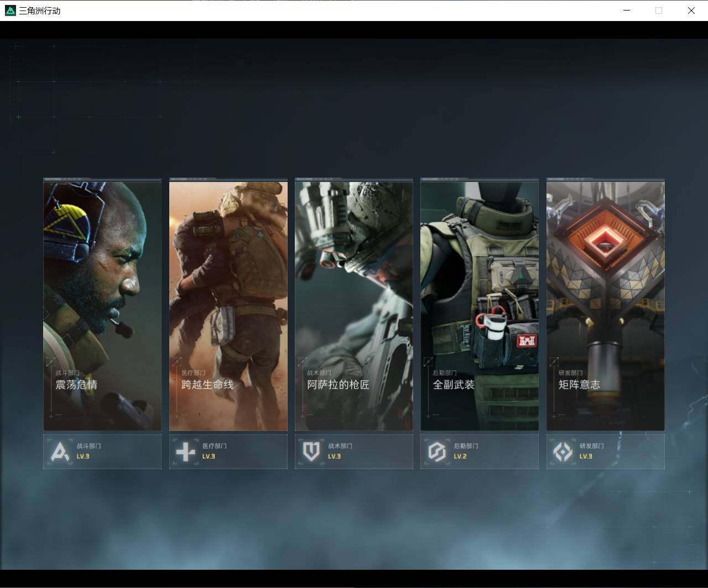Click the 全副武装 title text

(454, 384)
